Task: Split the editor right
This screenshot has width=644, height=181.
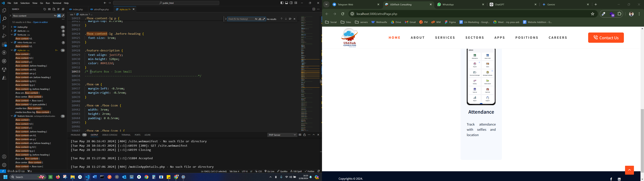Action: click(x=313, y=9)
